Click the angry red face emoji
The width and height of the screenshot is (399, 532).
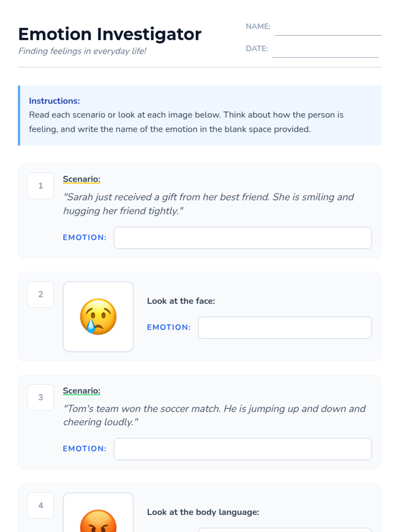click(x=98, y=522)
